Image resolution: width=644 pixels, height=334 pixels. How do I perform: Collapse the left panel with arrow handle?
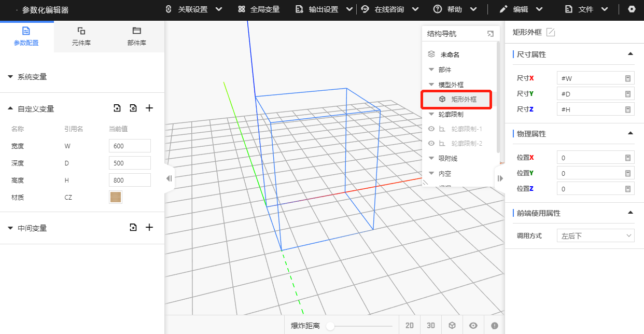169,178
